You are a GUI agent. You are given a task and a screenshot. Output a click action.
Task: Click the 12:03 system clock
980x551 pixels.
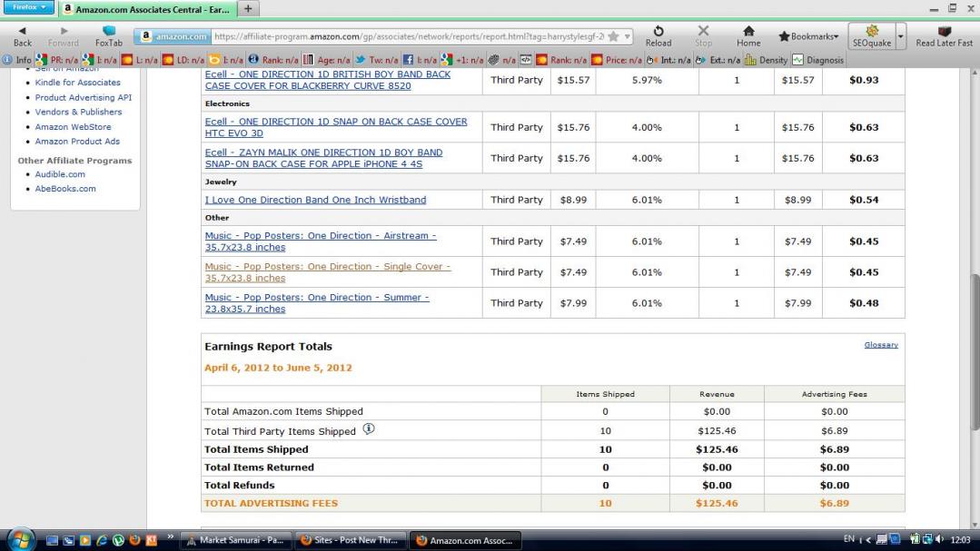960,540
